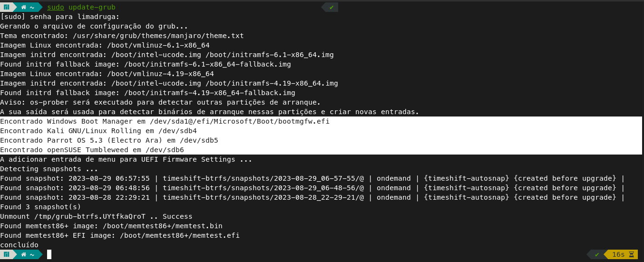The height and width of the screenshot is (262, 644).
Task: Click the home icon in top prompt
Action: tap(23, 7)
